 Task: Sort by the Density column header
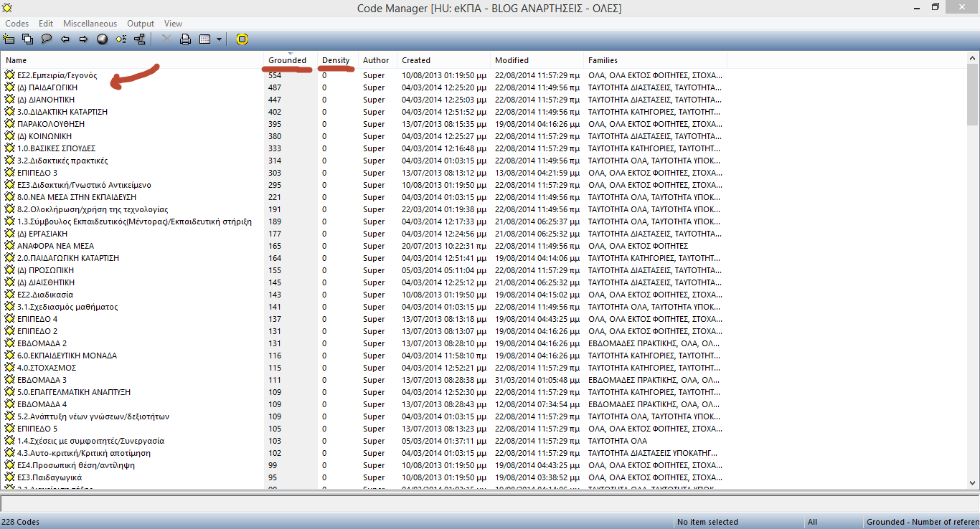[x=338, y=60]
